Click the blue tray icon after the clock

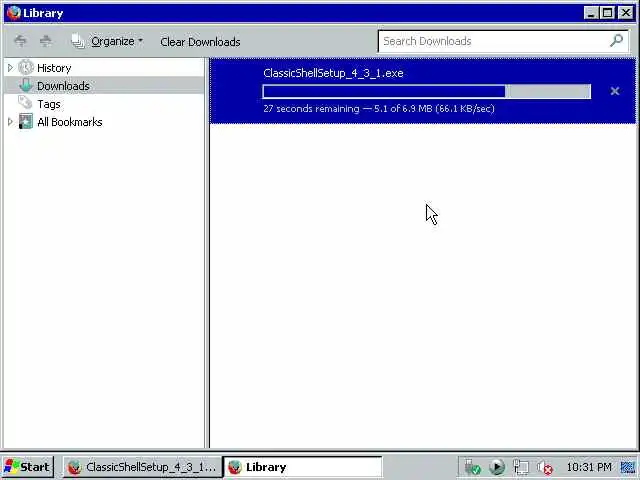click(x=628, y=467)
